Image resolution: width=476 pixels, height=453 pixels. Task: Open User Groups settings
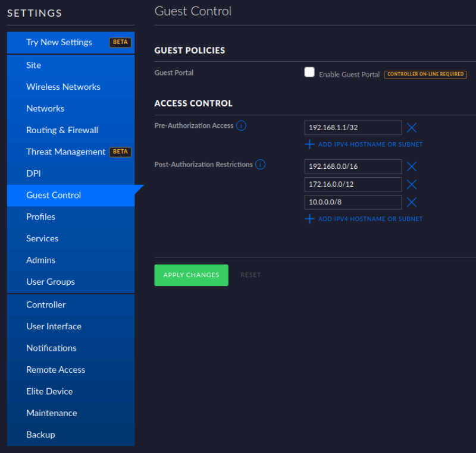coord(71,282)
